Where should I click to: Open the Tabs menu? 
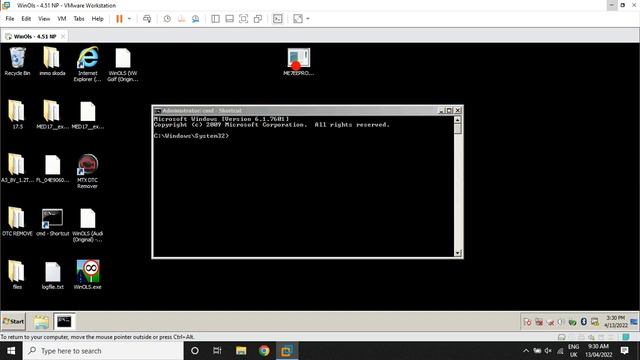click(x=79, y=19)
